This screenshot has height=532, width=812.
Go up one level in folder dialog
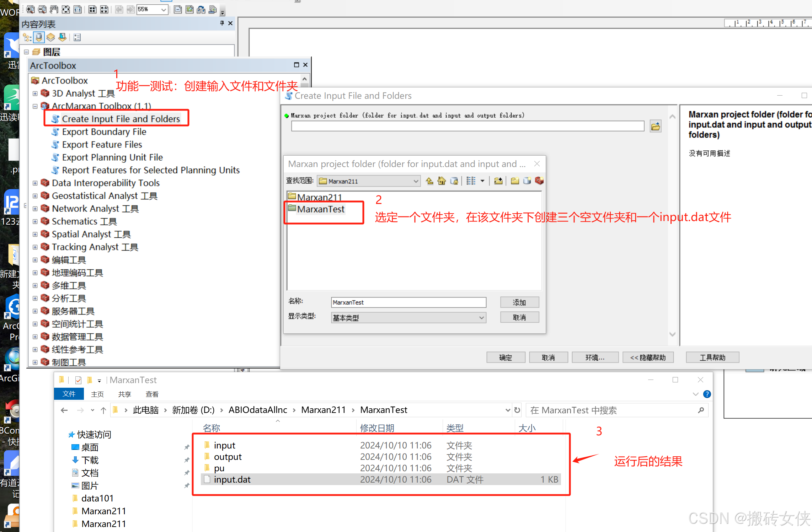(429, 181)
